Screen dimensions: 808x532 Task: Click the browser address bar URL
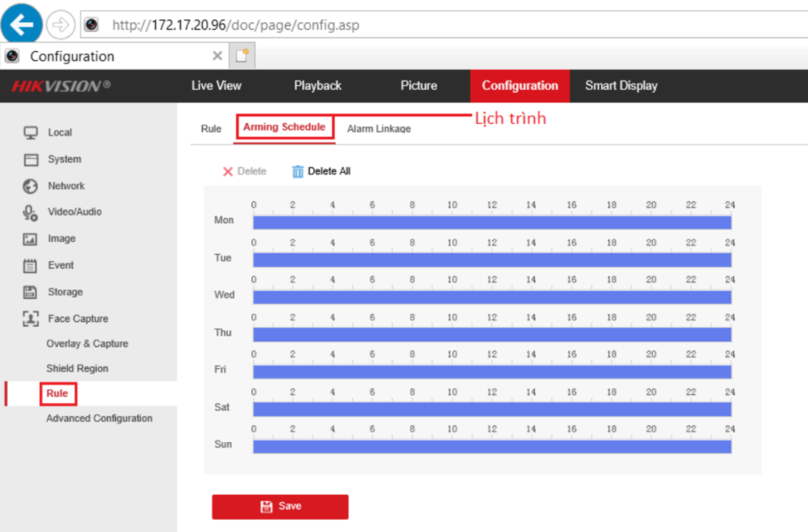tap(235, 25)
